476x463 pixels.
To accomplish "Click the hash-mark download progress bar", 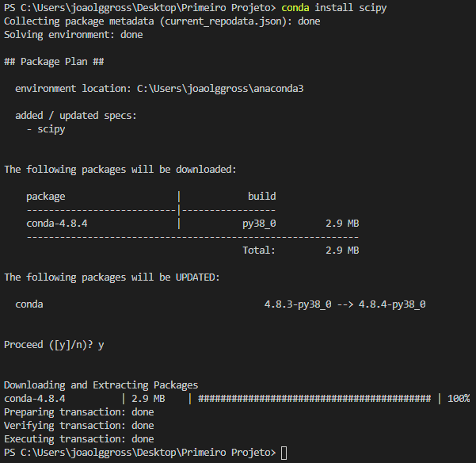I will [x=314, y=399].
